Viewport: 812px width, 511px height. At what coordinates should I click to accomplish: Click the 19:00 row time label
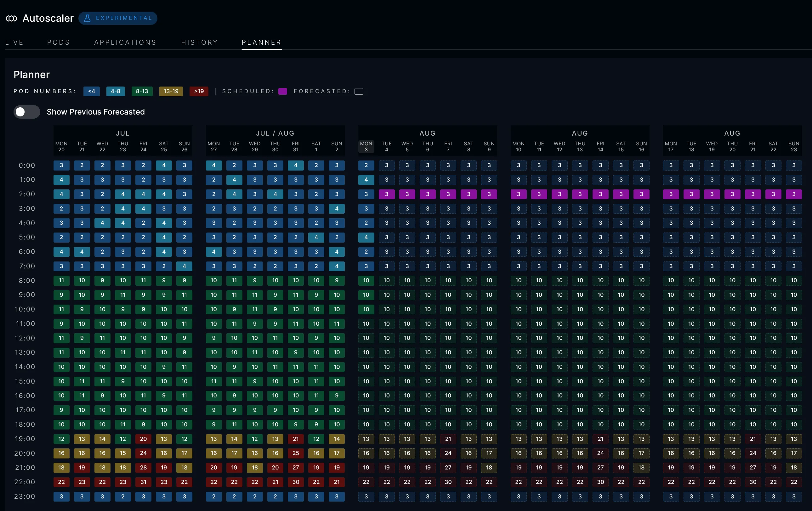(25, 439)
